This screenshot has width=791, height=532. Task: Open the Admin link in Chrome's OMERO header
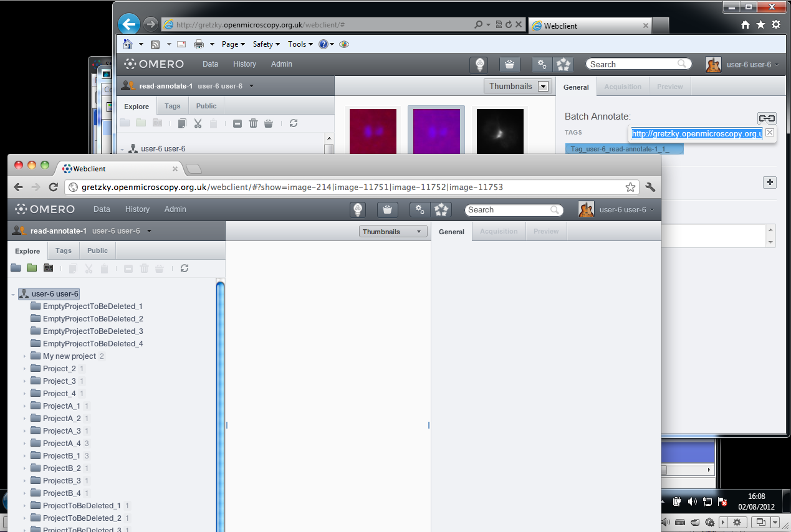[175, 209]
